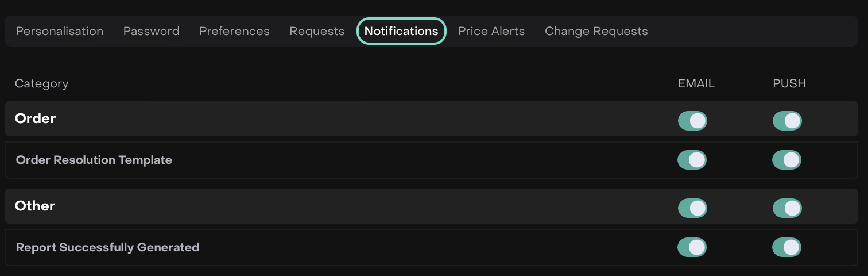
Task: Select the Order Resolution Template label
Action: pyautogui.click(x=94, y=160)
